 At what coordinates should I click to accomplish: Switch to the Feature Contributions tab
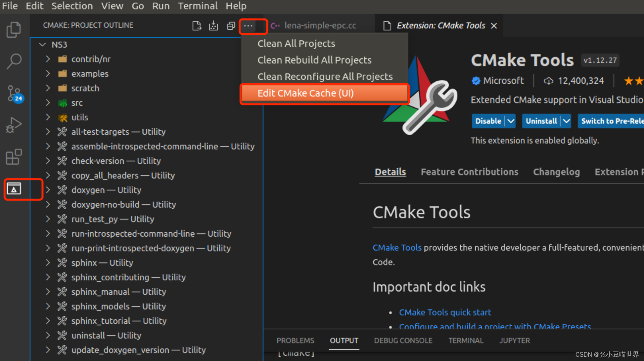(x=469, y=172)
